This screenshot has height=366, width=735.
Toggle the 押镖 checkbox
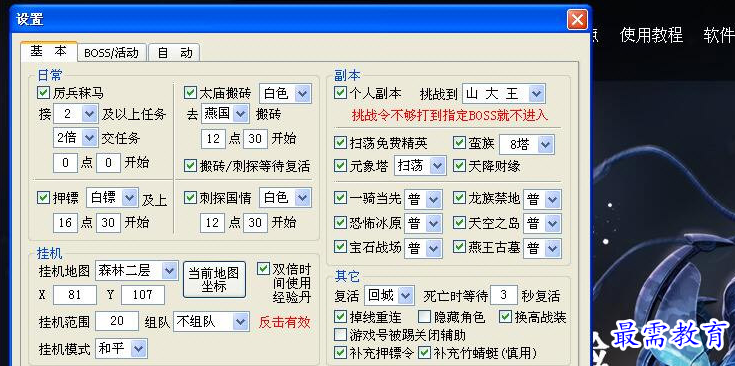click(x=43, y=198)
